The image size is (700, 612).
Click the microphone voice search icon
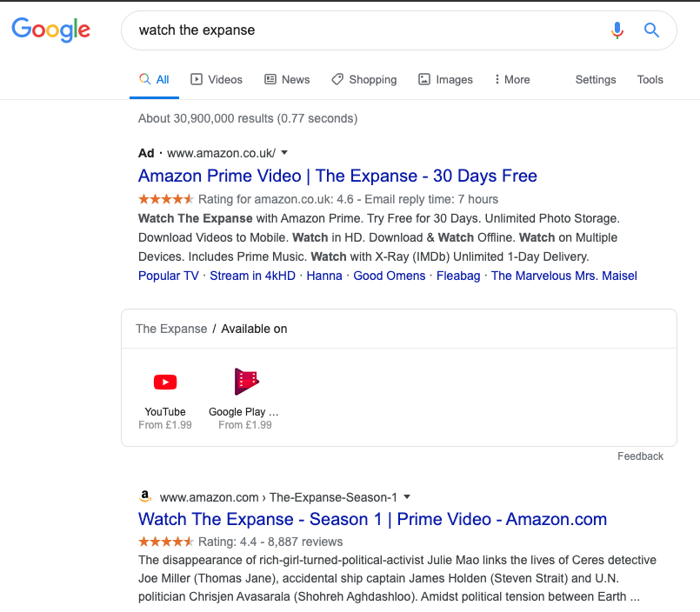click(x=617, y=30)
